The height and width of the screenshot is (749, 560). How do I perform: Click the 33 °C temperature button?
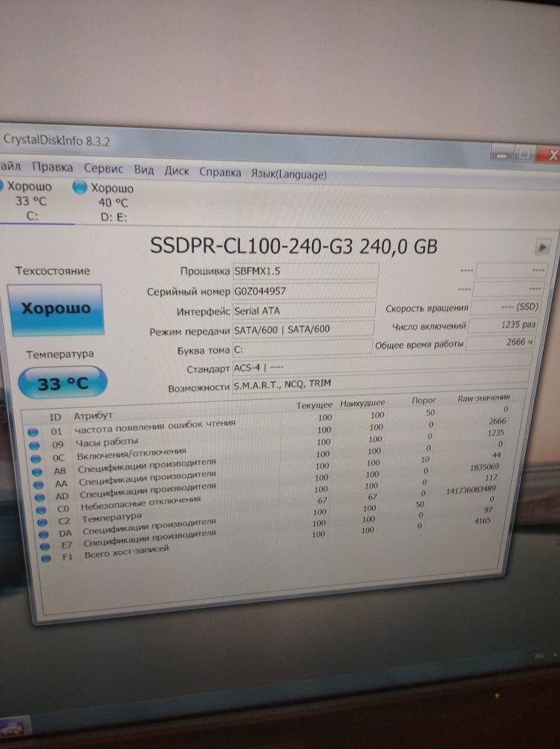coord(62,383)
